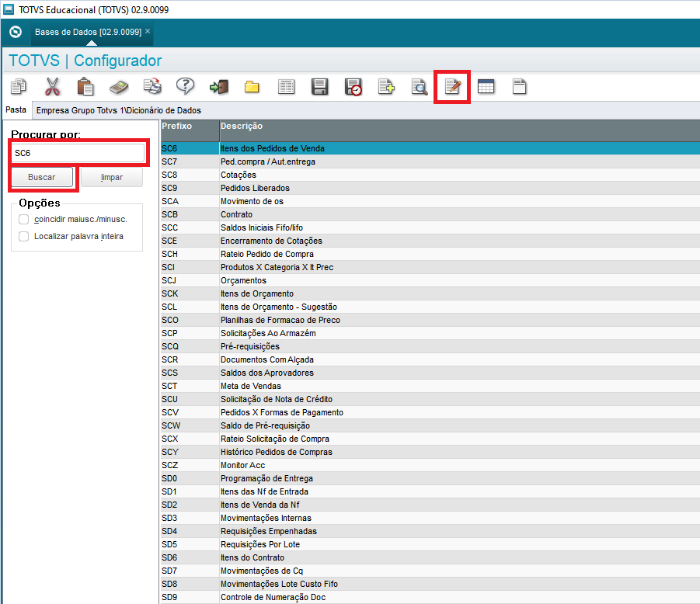
Task: Select the SCQ Pré-requisições row
Action: tap(430, 346)
